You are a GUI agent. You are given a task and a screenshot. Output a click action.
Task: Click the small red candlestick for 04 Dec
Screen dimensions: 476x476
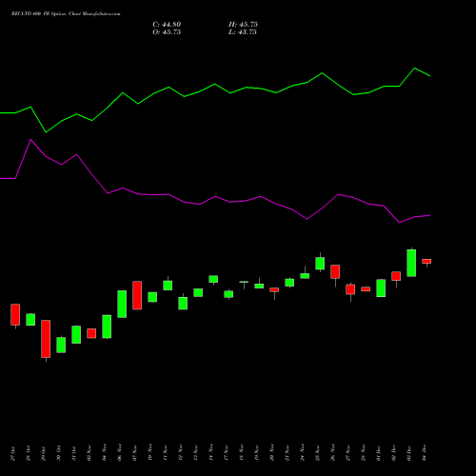click(x=426, y=261)
